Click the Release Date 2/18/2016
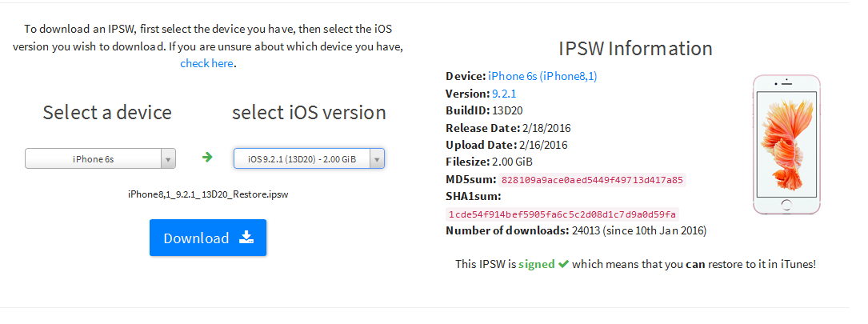Image resolution: width=868 pixels, height=324 pixels. 546,128
